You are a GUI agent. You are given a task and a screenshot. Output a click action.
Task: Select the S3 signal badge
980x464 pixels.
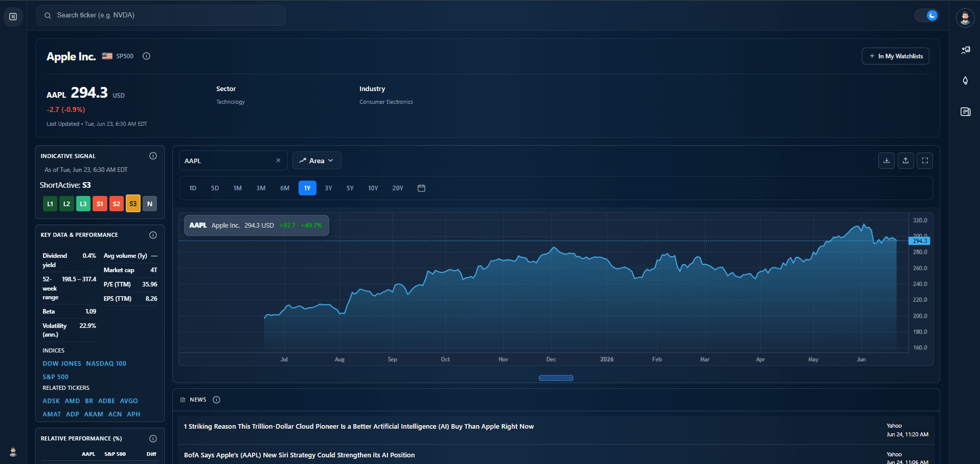[133, 204]
